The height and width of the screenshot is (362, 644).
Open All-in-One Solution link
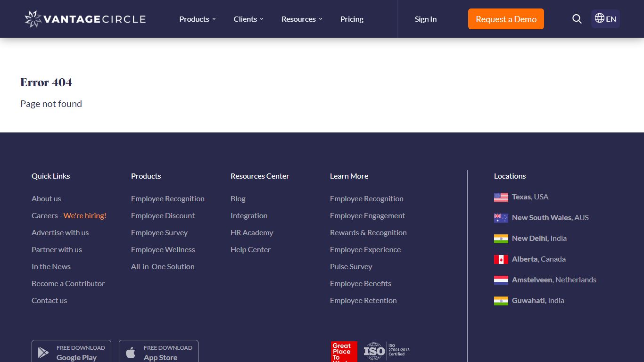tap(163, 266)
